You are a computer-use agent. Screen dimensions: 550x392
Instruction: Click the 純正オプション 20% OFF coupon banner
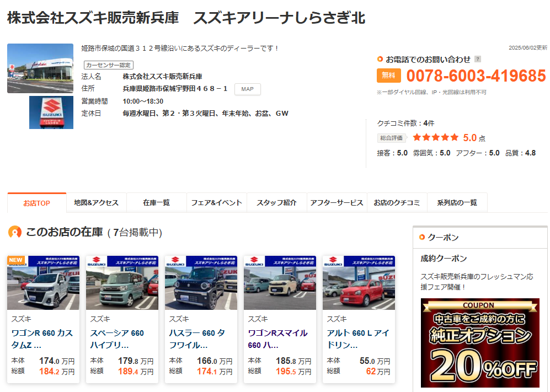(x=480, y=343)
